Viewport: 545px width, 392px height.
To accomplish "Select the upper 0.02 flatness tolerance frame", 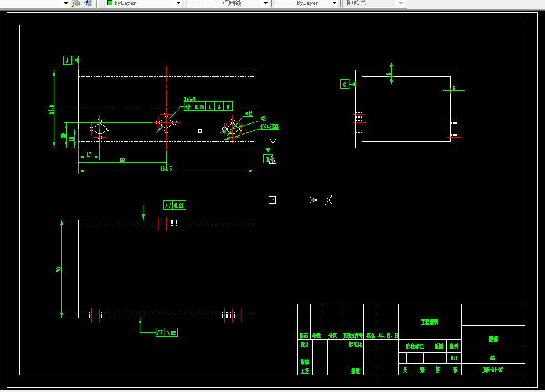I will pos(175,205).
